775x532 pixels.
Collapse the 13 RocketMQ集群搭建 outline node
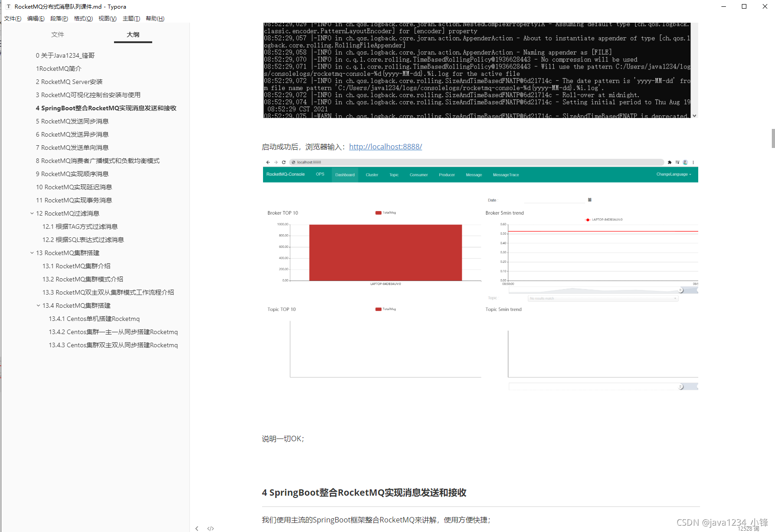click(32, 253)
